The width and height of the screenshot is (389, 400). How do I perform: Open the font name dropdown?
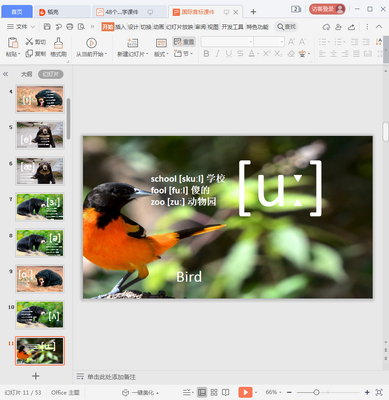pos(251,42)
